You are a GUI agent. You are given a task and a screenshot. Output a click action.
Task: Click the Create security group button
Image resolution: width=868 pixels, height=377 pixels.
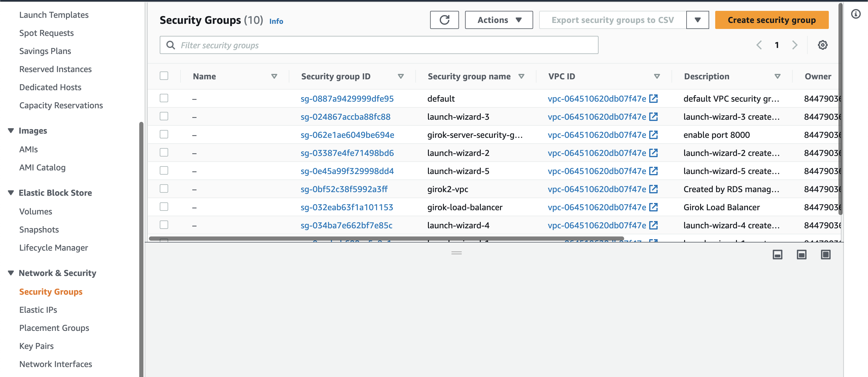tap(772, 20)
